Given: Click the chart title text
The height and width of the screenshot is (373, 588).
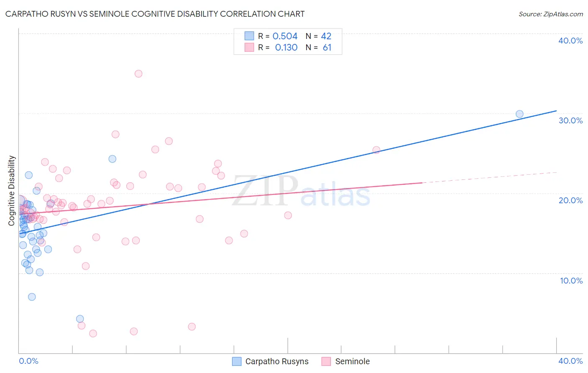Looking at the screenshot, I should click(x=155, y=14).
